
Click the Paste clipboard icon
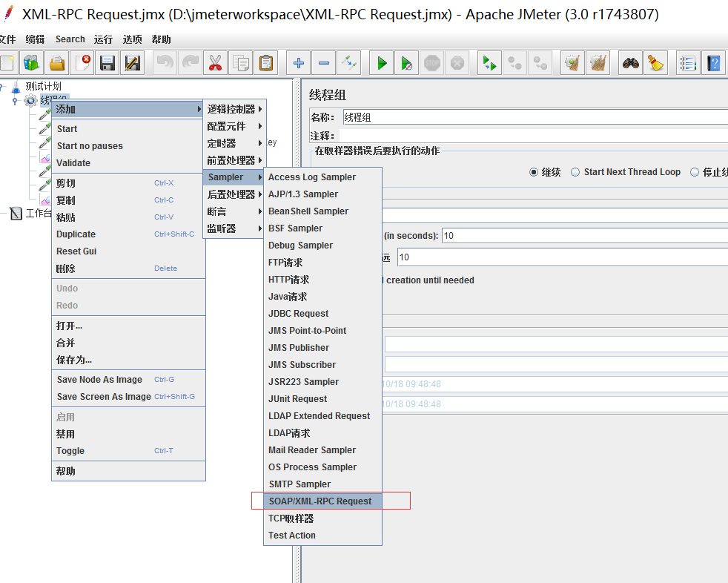coord(265,63)
